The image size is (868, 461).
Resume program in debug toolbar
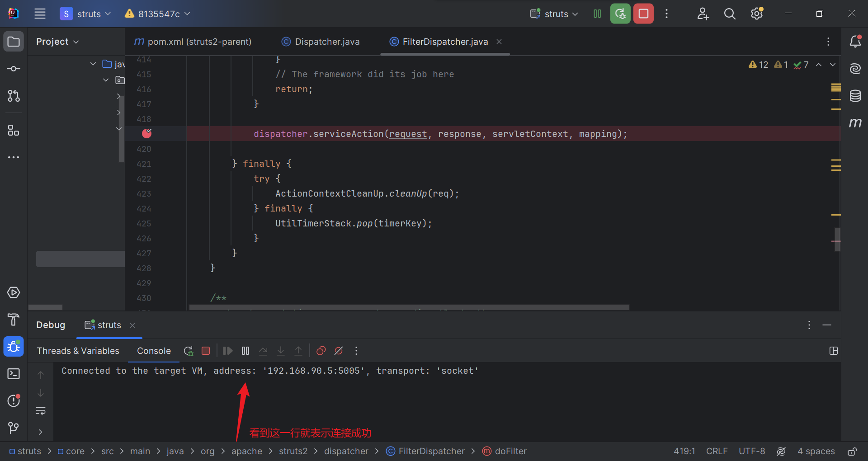(228, 351)
